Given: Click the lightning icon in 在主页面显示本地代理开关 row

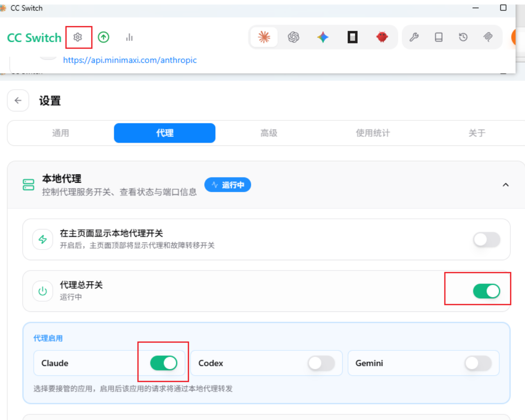Looking at the screenshot, I should [x=43, y=239].
